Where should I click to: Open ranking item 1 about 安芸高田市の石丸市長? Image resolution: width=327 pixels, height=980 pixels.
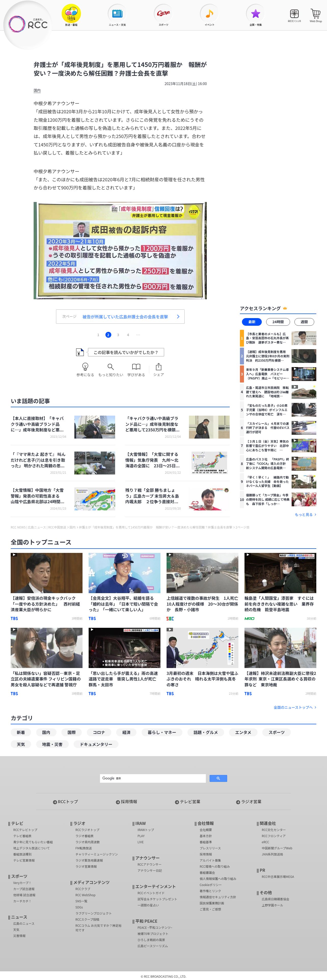click(x=278, y=338)
